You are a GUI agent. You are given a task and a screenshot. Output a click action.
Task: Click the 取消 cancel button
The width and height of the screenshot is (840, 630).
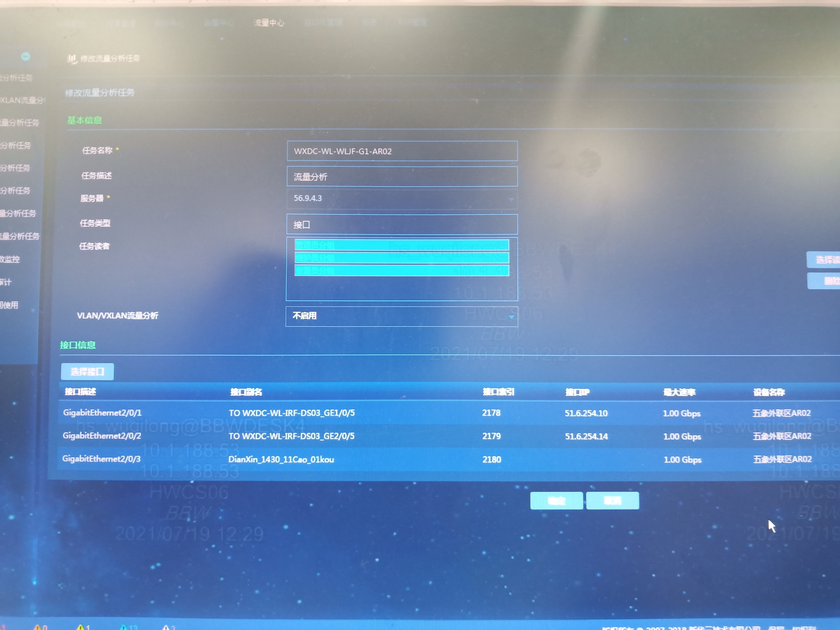[x=612, y=501]
